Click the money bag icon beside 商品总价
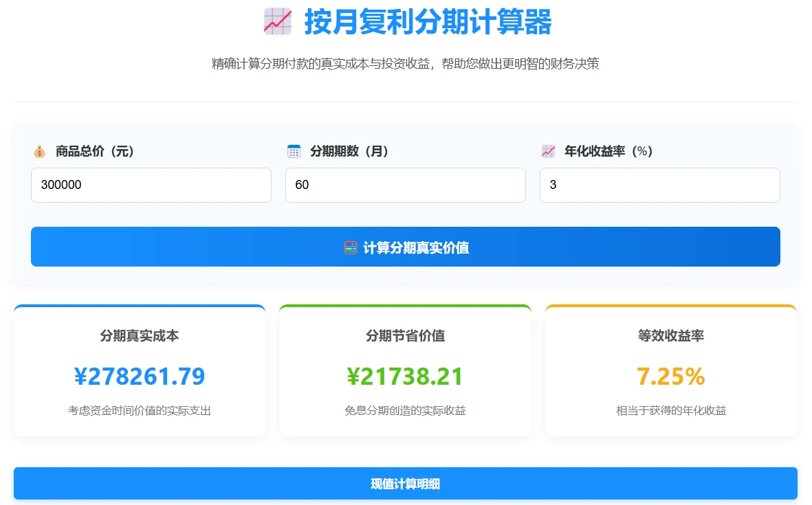This screenshot has width=812, height=505. click(x=39, y=151)
